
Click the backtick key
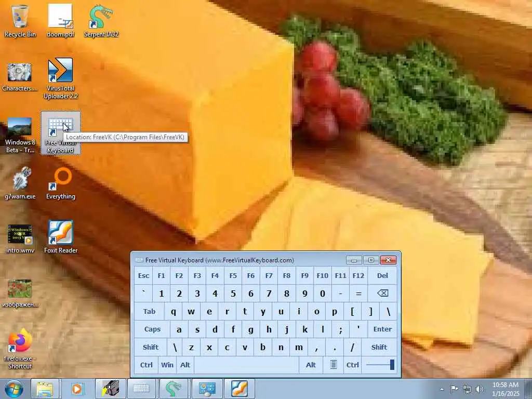point(143,293)
